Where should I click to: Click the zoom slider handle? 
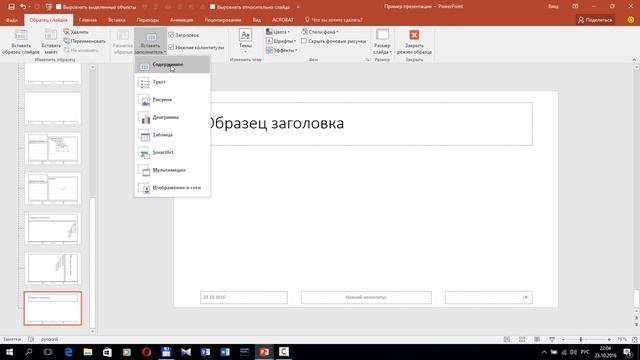click(x=580, y=340)
